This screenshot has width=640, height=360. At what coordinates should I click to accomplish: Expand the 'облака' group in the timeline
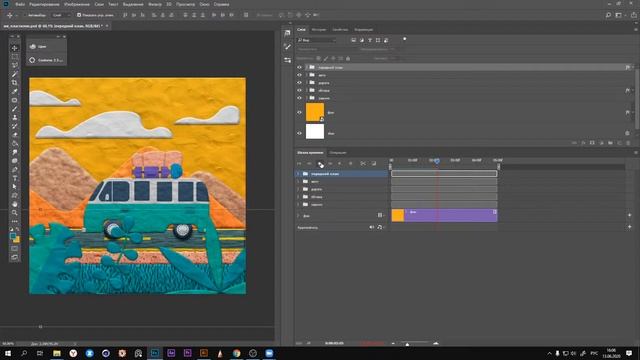tap(298, 197)
